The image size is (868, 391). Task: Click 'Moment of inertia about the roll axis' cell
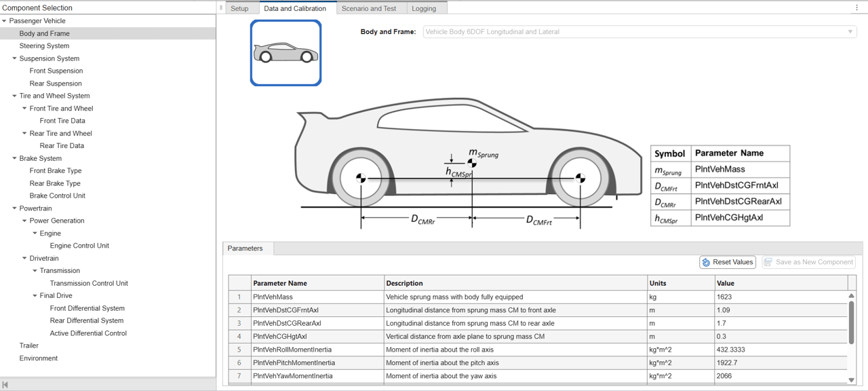516,350
